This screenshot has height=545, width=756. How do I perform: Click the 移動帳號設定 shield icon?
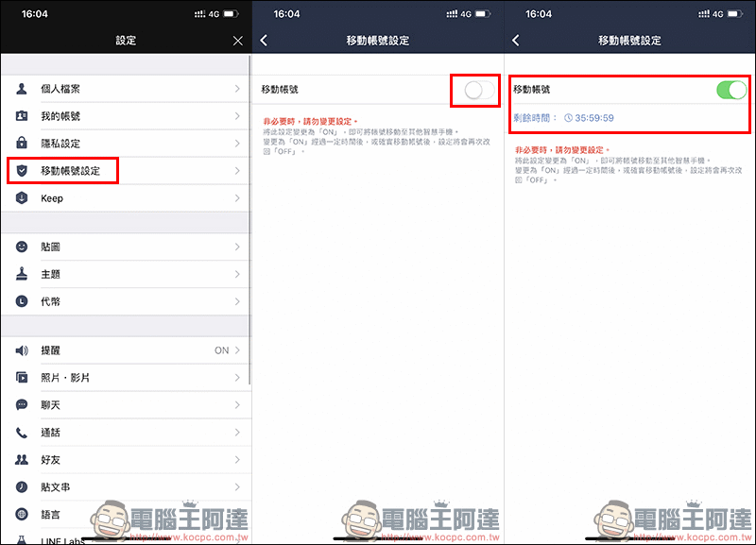[x=21, y=171]
